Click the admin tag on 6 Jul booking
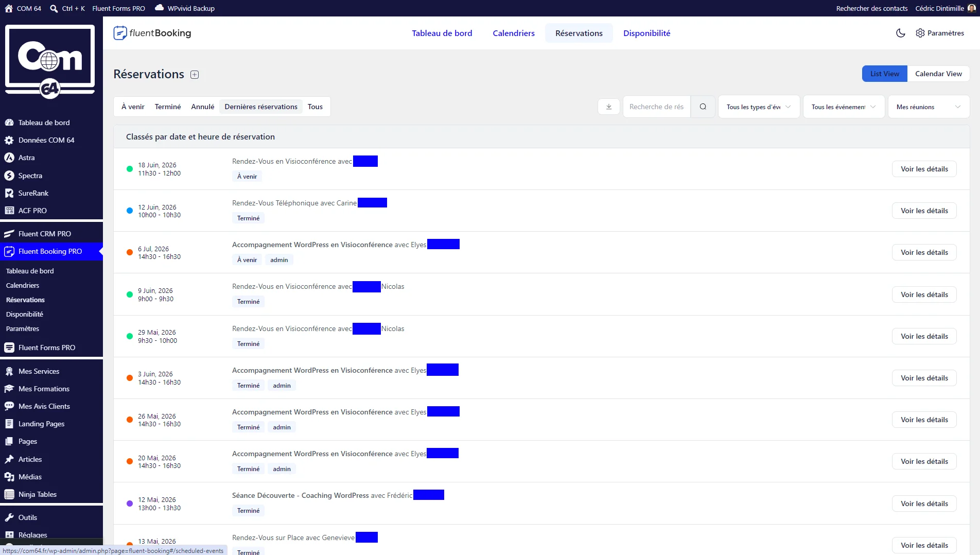Viewport: 980px width, 555px height. (279, 260)
